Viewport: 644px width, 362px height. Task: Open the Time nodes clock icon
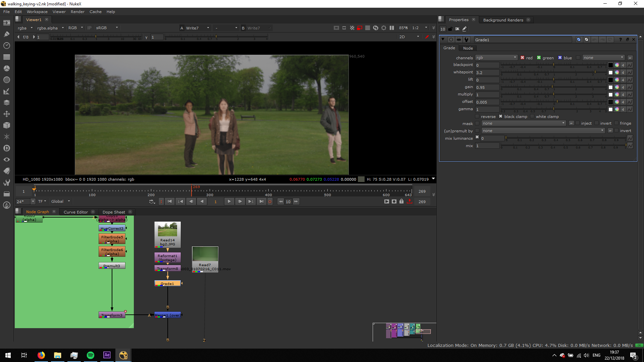click(6, 46)
